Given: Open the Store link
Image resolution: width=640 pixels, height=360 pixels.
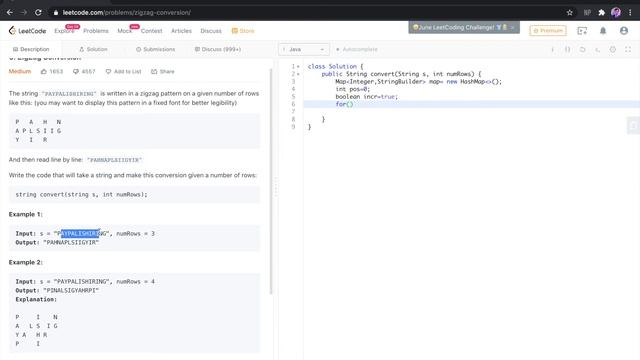Looking at the screenshot, I should click(243, 31).
